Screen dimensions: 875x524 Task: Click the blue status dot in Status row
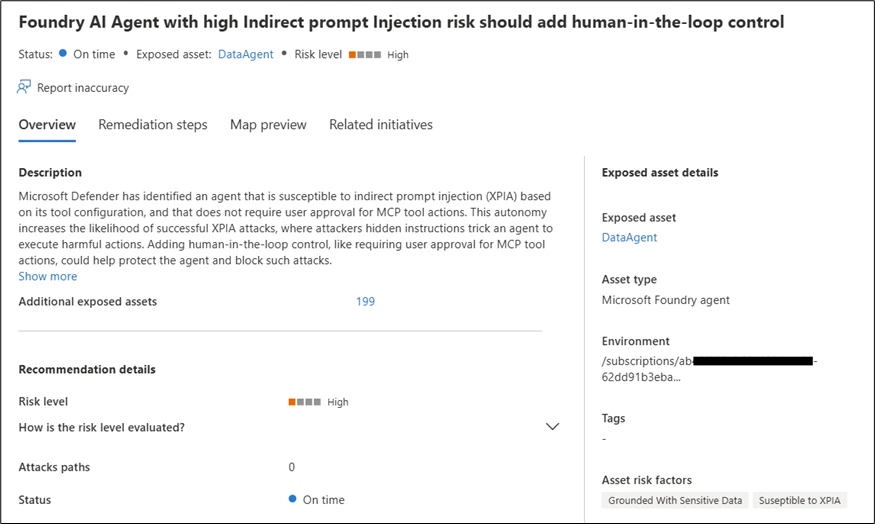pyautogui.click(x=292, y=499)
